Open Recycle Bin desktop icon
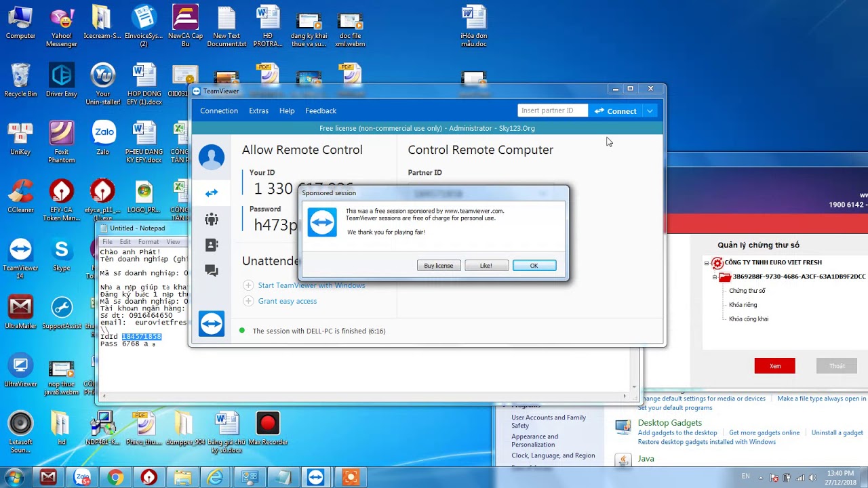Viewport: 868px width, 488px height. click(20, 81)
